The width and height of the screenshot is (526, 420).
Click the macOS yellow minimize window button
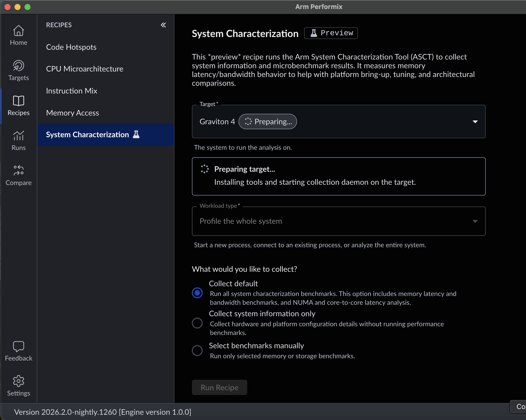tap(18, 7)
